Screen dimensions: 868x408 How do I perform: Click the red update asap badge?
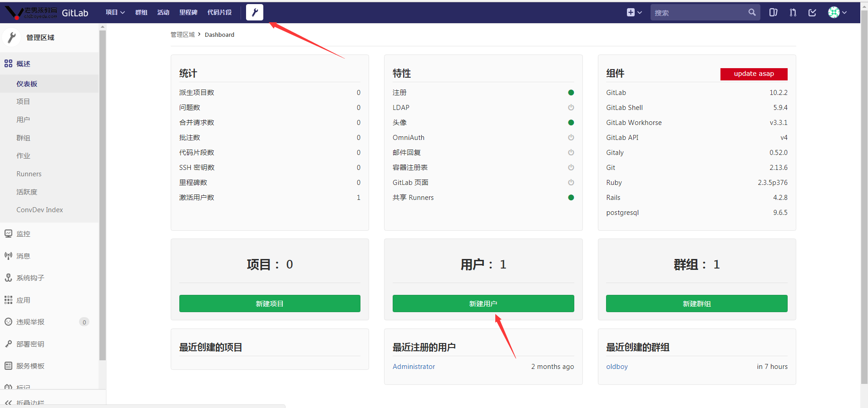coord(754,74)
